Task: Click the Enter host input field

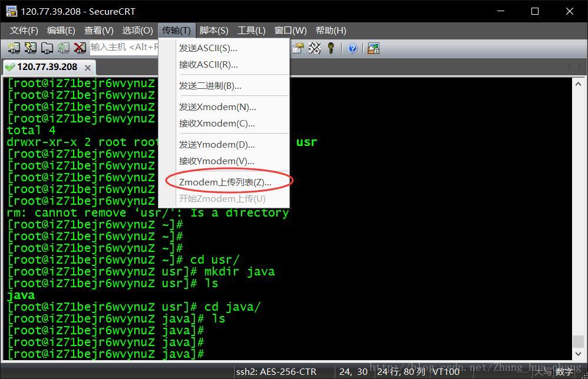Action: coord(124,47)
